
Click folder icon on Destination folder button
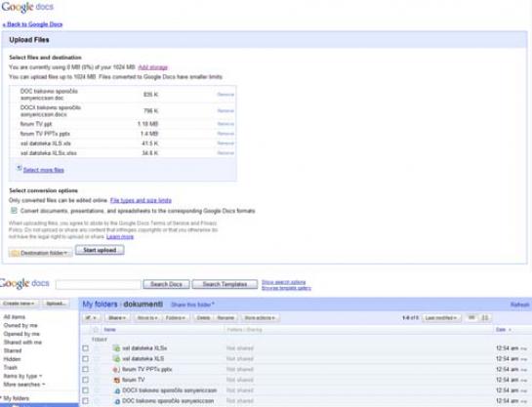[x=15, y=253]
